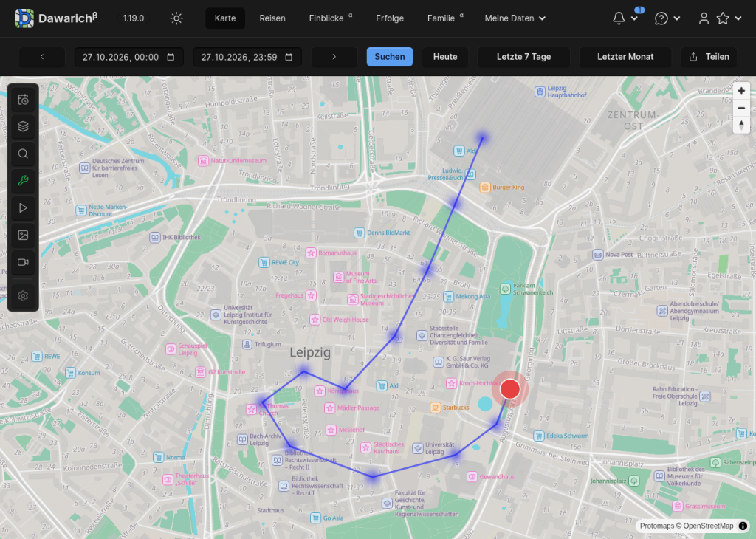Open start date calendar picker

click(x=171, y=57)
